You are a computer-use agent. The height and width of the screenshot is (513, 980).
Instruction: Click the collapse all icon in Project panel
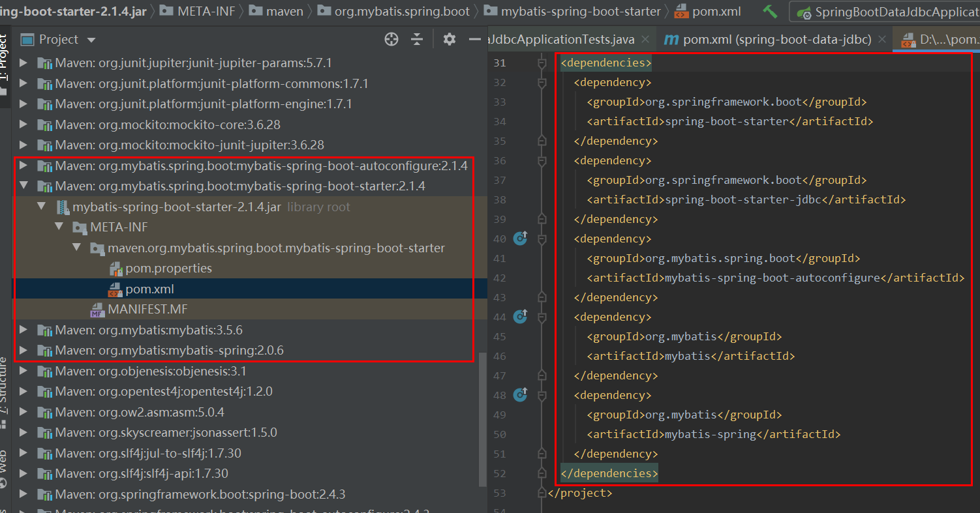point(417,39)
